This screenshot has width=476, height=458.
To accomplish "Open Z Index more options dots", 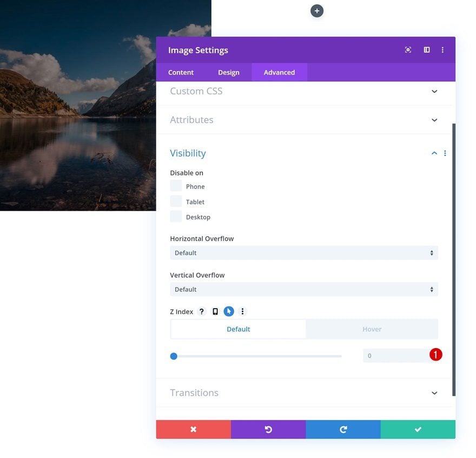I will [242, 311].
